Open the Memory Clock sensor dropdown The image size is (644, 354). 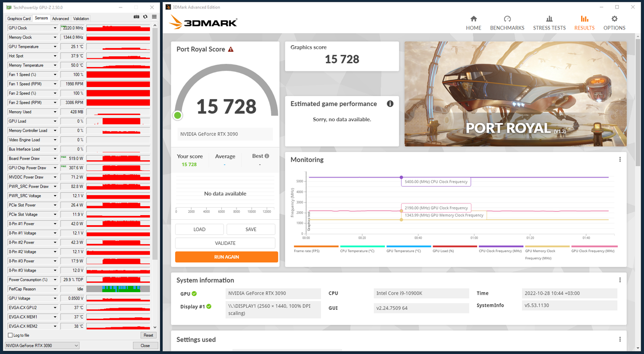(x=55, y=37)
